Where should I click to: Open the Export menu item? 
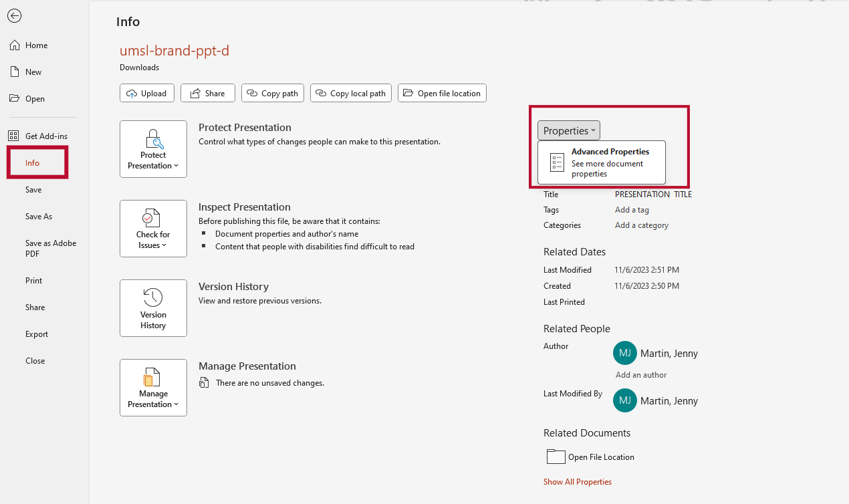pyautogui.click(x=37, y=334)
